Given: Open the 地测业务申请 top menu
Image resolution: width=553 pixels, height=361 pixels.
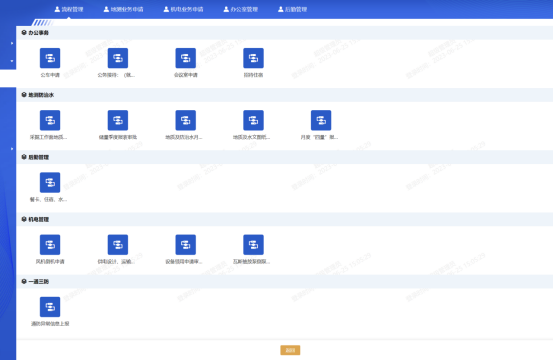Looking at the screenshot, I should tap(123, 9).
